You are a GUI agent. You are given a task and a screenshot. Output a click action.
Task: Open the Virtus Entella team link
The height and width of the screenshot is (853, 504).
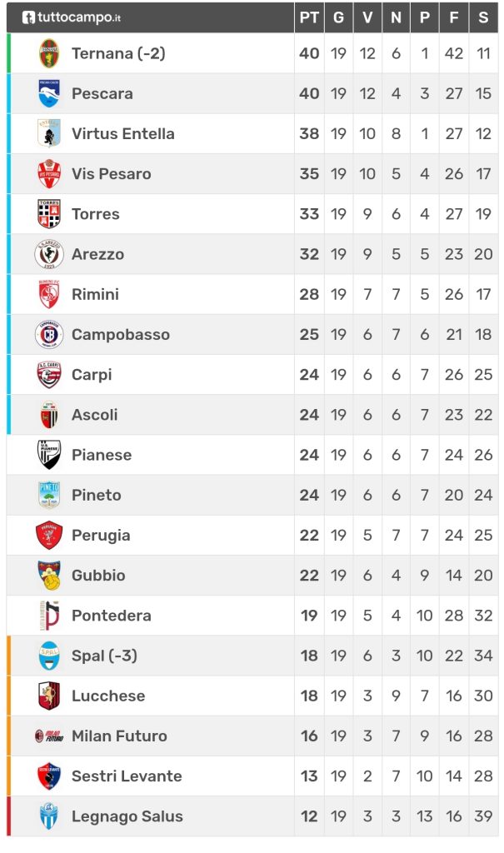click(122, 134)
